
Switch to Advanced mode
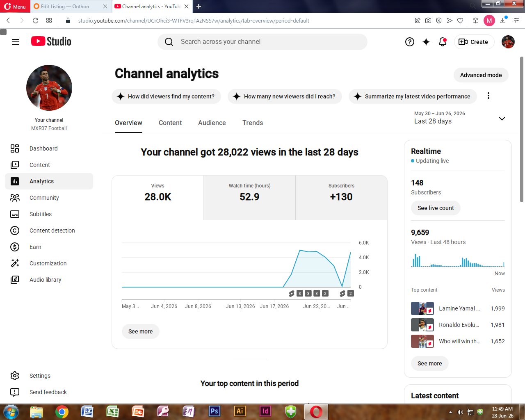tap(481, 75)
